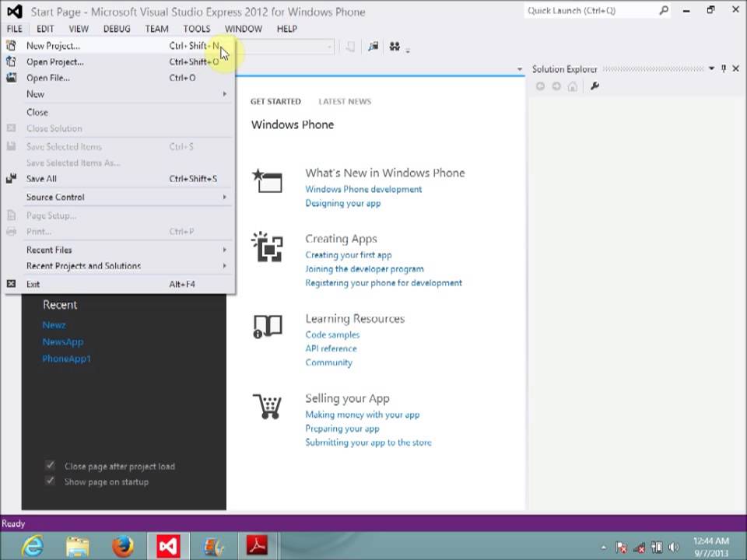Select Open File menu entry

pos(119,78)
